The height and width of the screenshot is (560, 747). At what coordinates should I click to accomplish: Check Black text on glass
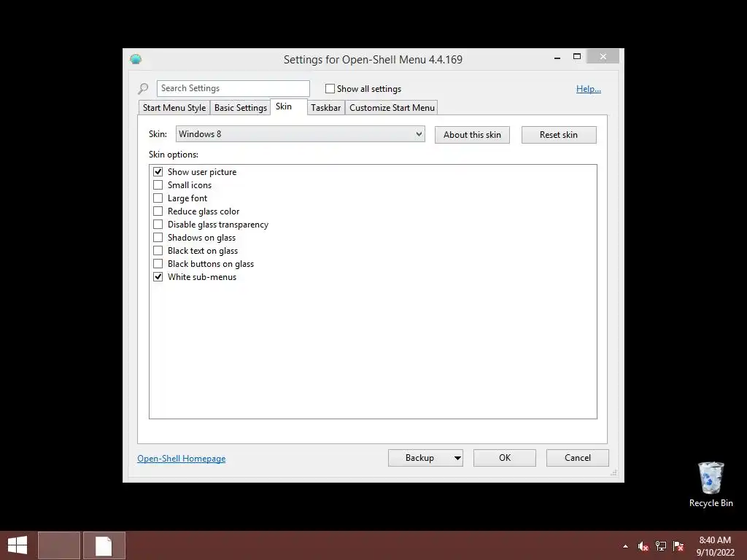pyautogui.click(x=158, y=251)
